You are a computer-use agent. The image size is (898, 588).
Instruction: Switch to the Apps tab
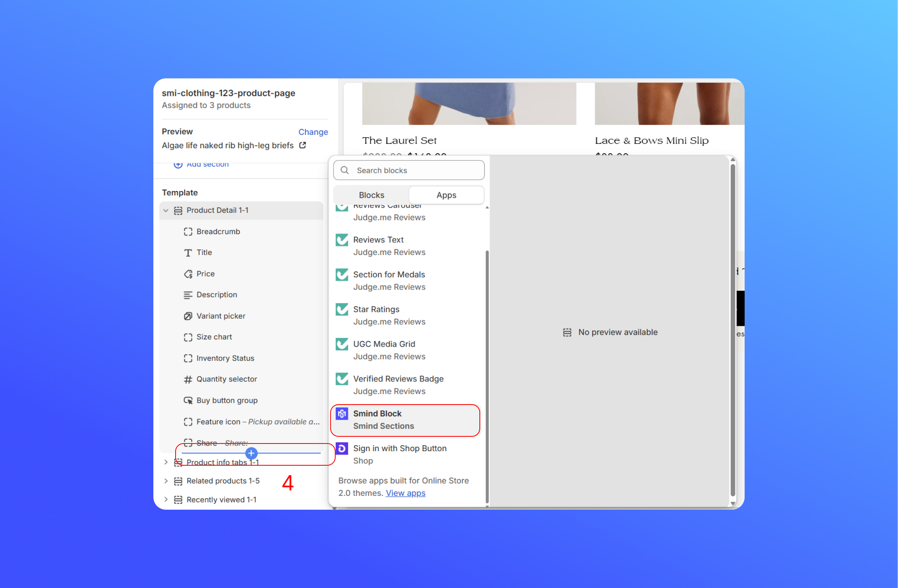[446, 195]
